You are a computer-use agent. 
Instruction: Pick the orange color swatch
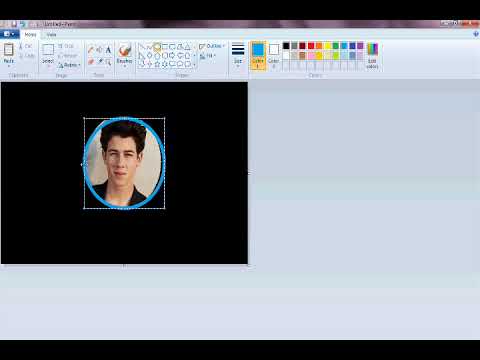pos(319,46)
